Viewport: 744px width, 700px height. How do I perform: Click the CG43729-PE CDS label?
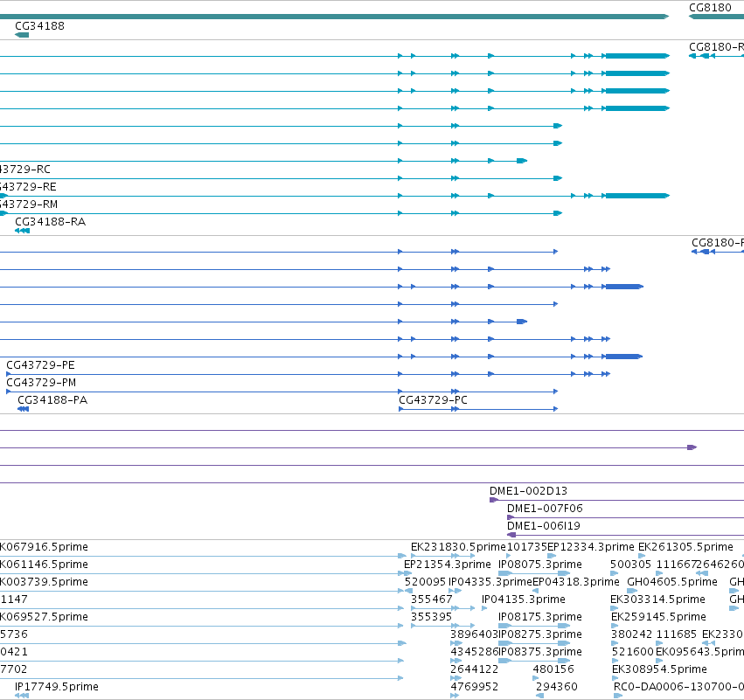pos(40,365)
